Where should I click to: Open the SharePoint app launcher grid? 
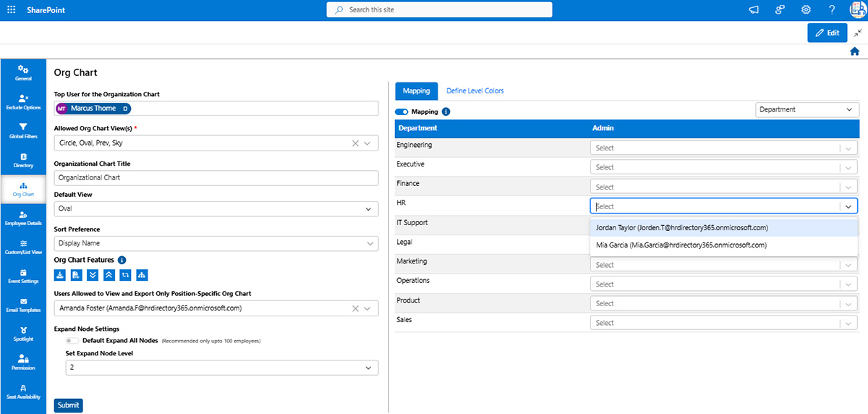click(x=12, y=10)
